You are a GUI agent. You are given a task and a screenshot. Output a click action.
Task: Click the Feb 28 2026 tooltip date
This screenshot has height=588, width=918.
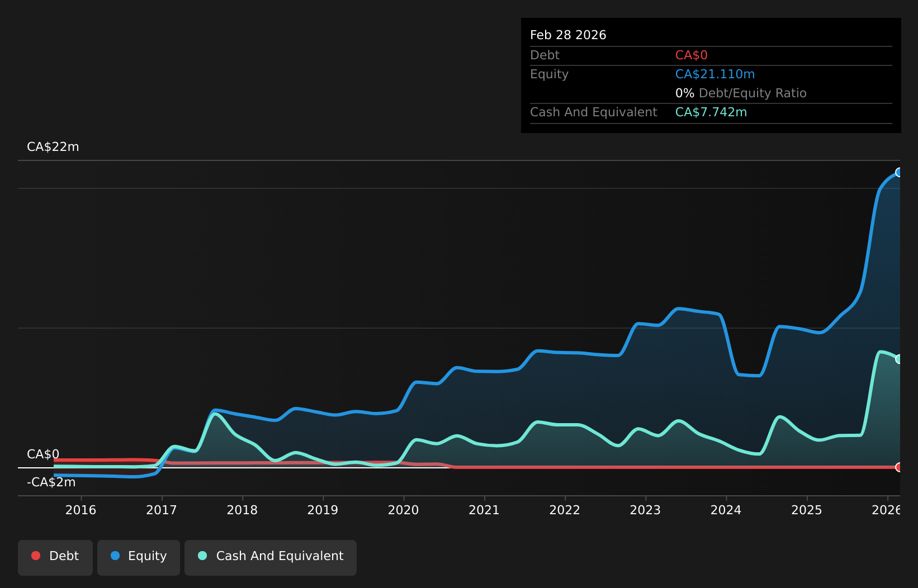pyautogui.click(x=568, y=35)
